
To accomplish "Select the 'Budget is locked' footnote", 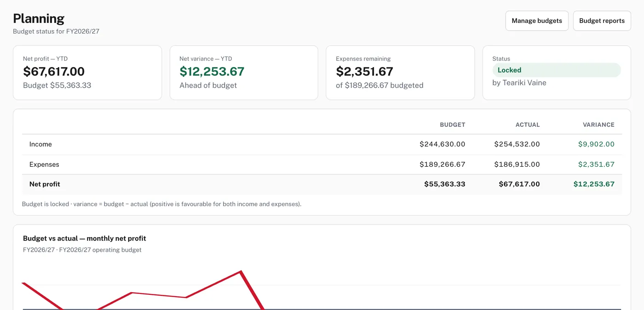I will [161, 204].
